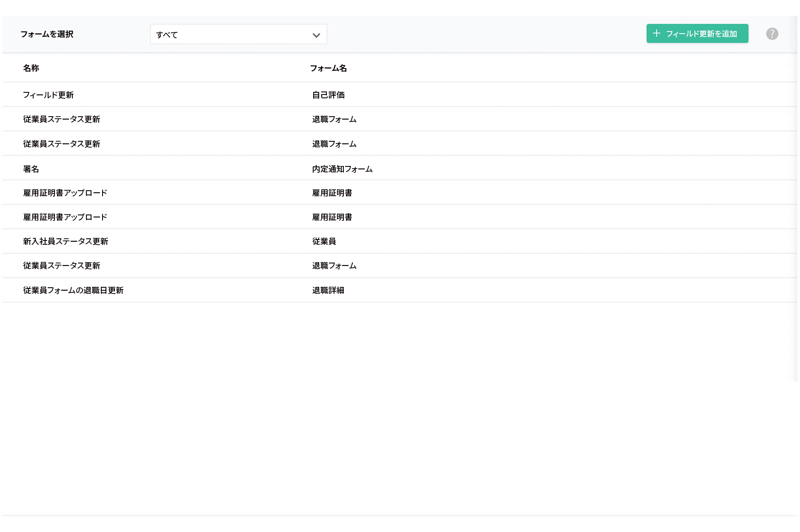
Task: Click 退職フォーム next to second 従業員ステータス更新
Action: (334, 144)
